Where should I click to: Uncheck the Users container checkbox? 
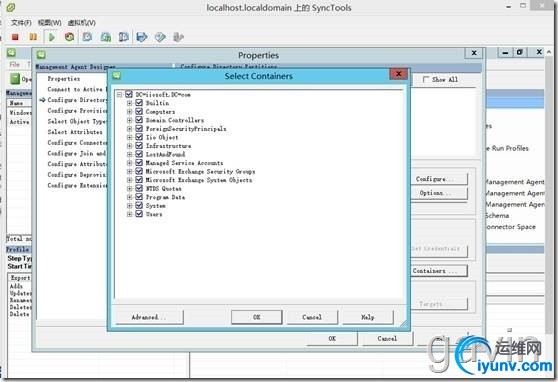[139, 214]
